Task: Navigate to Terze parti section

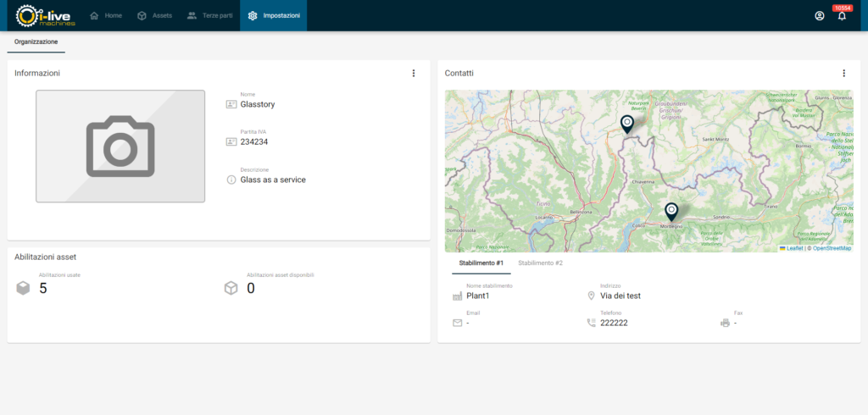Action: coord(209,15)
